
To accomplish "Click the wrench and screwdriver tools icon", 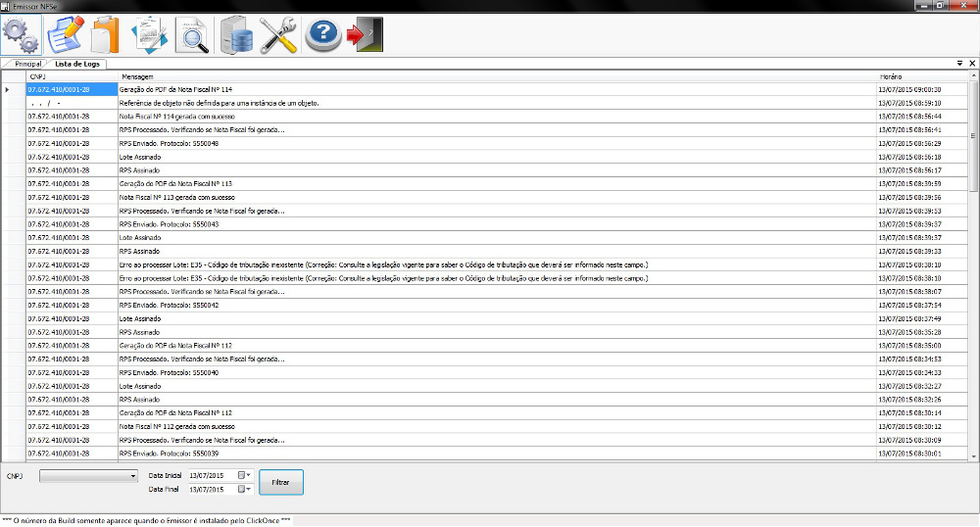I will click(x=279, y=34).
